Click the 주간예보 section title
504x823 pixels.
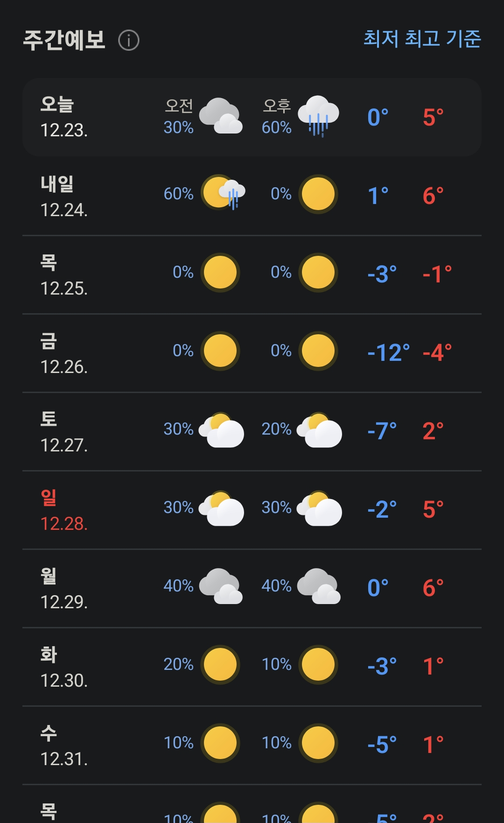point(64,40)
